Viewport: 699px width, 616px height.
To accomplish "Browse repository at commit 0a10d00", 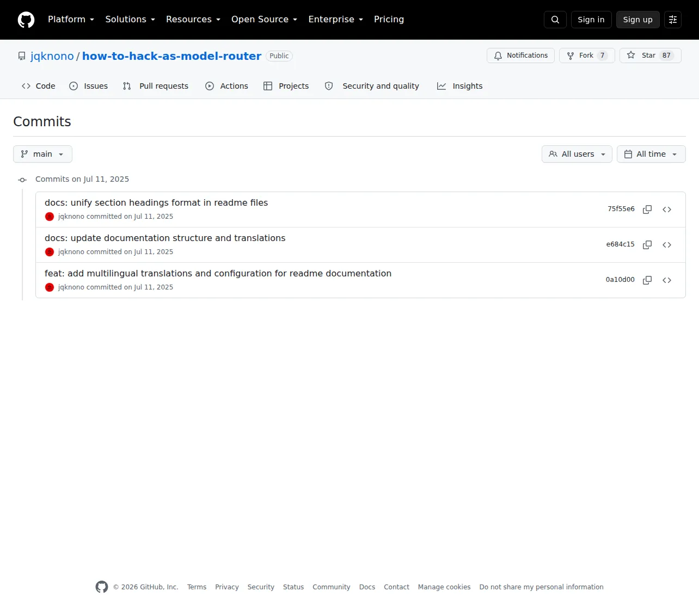I will [667, 280].
